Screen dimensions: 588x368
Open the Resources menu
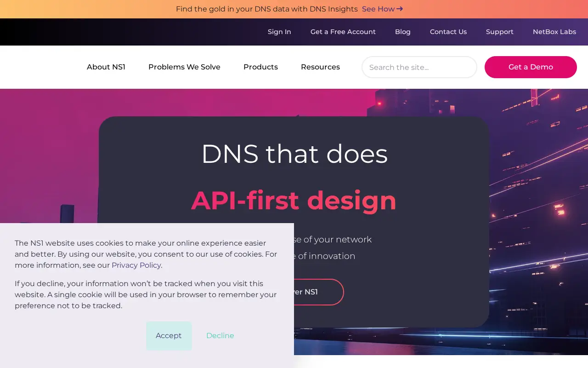[x=320, y=67]
